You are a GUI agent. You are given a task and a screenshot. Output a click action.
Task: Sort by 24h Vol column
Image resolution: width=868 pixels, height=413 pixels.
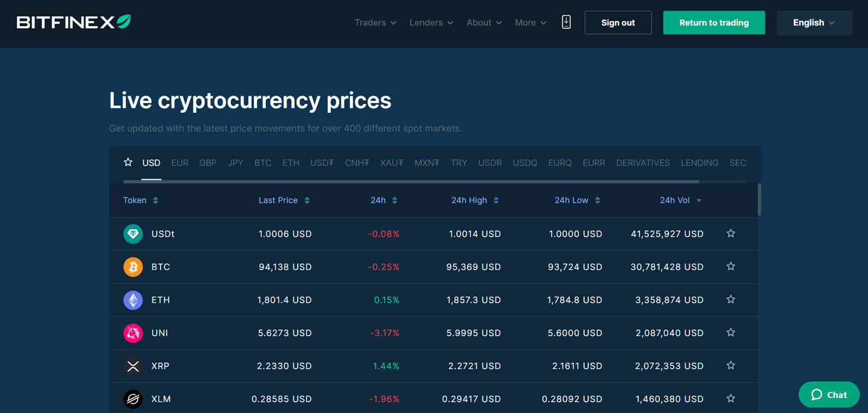click(x=681, y=200)
